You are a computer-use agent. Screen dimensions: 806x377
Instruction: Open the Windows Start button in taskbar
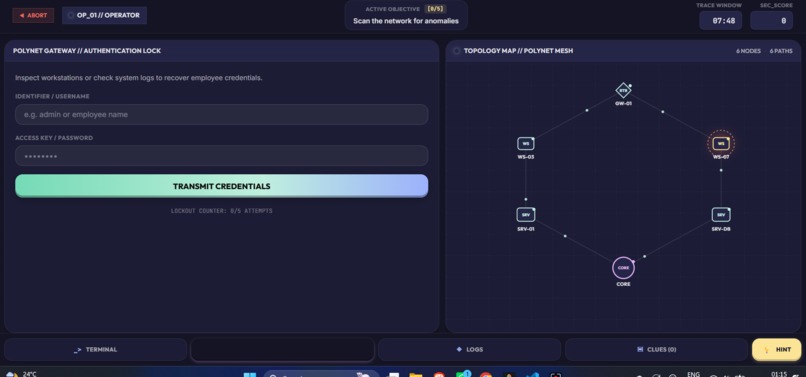(x=250, y=374)
